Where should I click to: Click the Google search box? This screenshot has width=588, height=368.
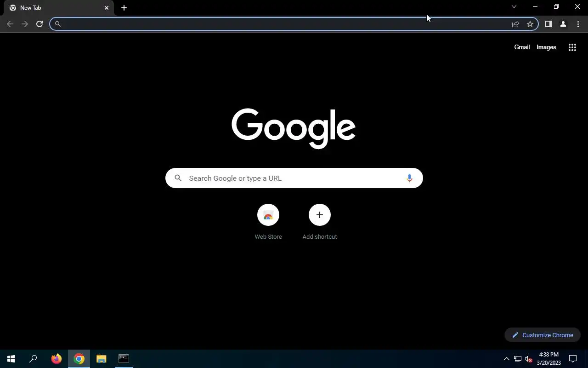[x=294, y=178]
